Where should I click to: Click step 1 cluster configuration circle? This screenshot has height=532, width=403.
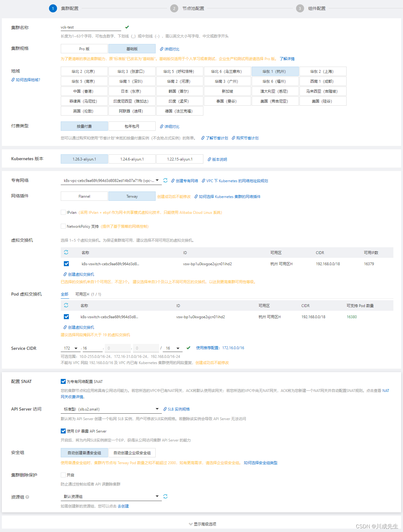pyautogui.click(x=53, y=8)
